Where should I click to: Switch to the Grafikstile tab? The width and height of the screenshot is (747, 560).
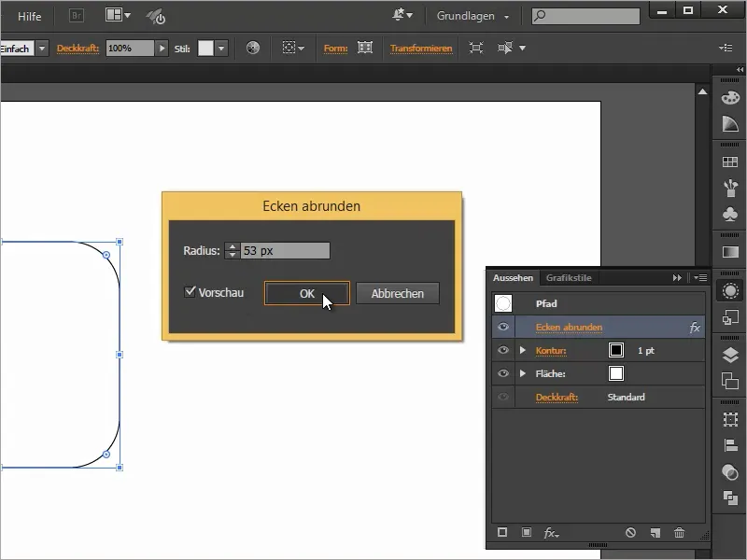coord(569,277)
